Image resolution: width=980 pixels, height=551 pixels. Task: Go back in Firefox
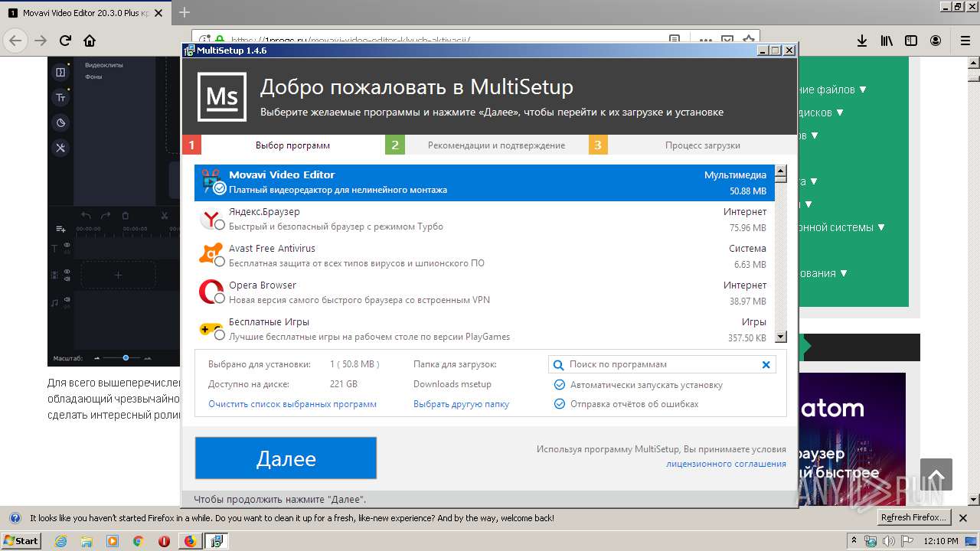point(15,41)
